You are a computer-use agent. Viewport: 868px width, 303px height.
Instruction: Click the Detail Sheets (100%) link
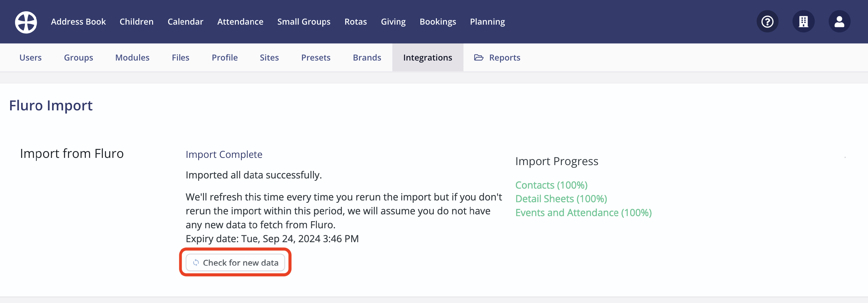[561, 199]
